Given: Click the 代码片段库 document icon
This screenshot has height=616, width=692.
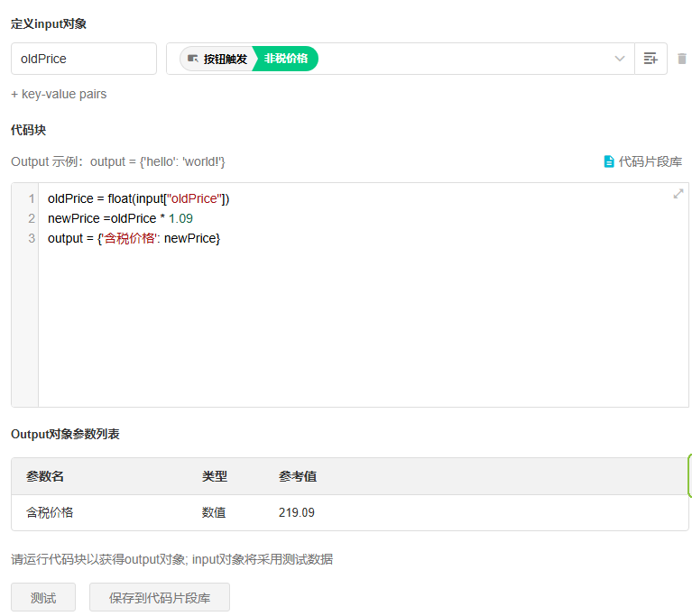Looking at the screenshot, I should coord(608,161).
